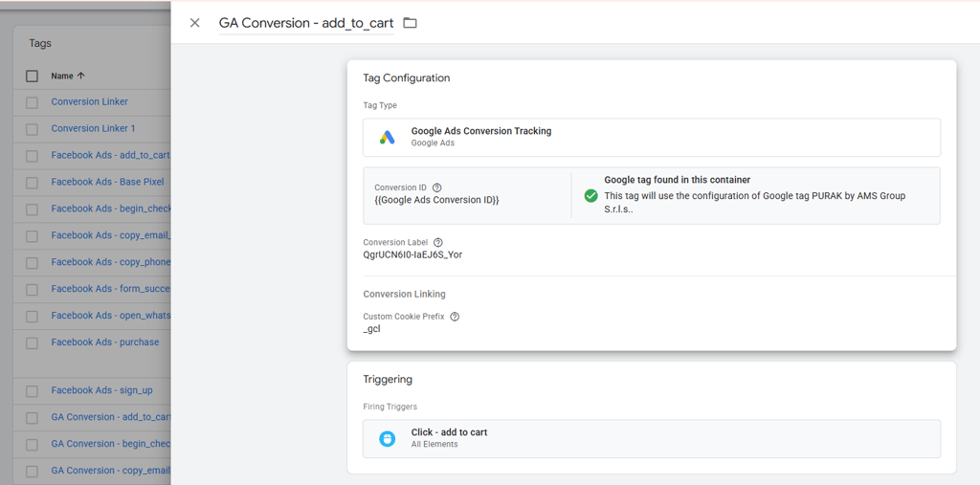
Task: Open help for Conversion ID
Action: tap(437, 187)
